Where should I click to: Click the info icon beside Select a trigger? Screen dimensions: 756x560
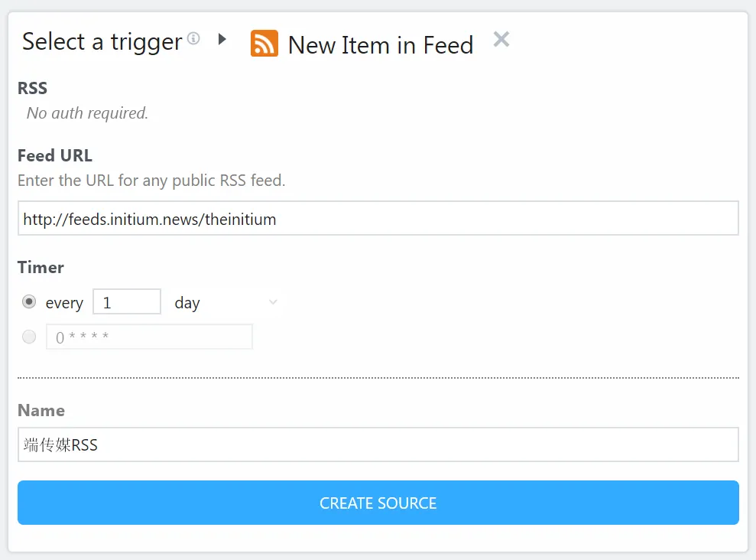193,37
